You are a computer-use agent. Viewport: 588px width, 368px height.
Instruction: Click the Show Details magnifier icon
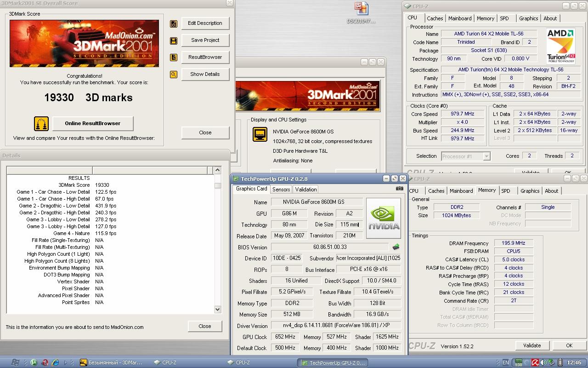(174, 75)
